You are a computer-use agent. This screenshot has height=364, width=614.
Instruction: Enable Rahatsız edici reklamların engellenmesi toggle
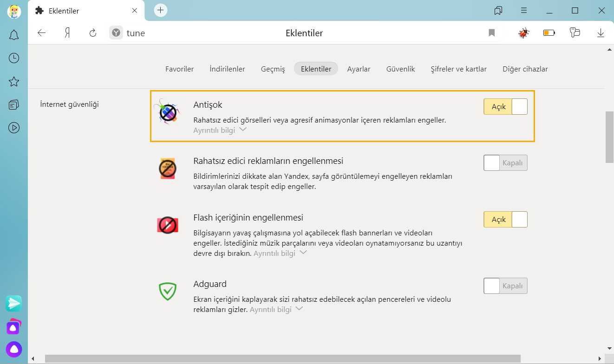pos(505,163)
